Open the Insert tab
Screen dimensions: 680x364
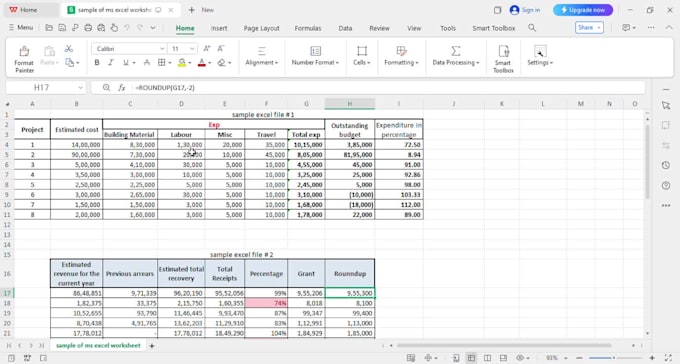(219, 28)
